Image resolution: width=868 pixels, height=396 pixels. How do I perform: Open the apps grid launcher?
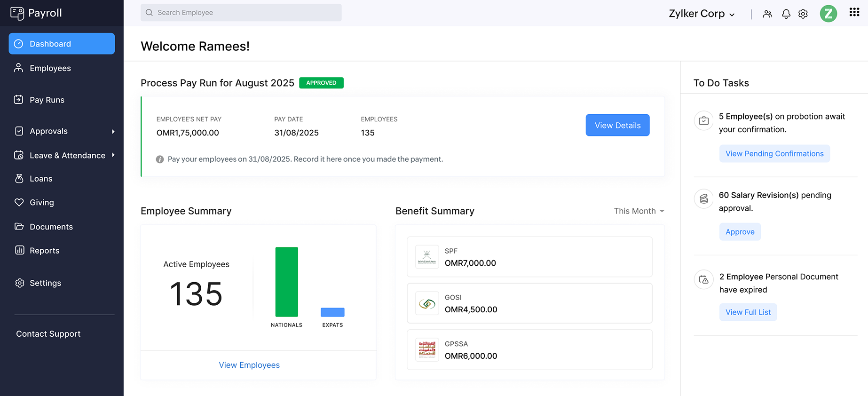[x=854, y=13]
